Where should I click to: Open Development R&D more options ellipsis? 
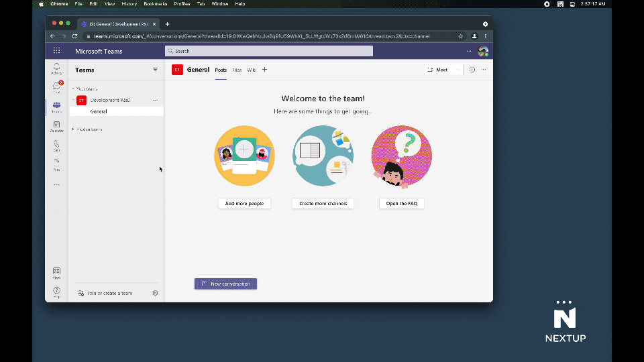155,100
